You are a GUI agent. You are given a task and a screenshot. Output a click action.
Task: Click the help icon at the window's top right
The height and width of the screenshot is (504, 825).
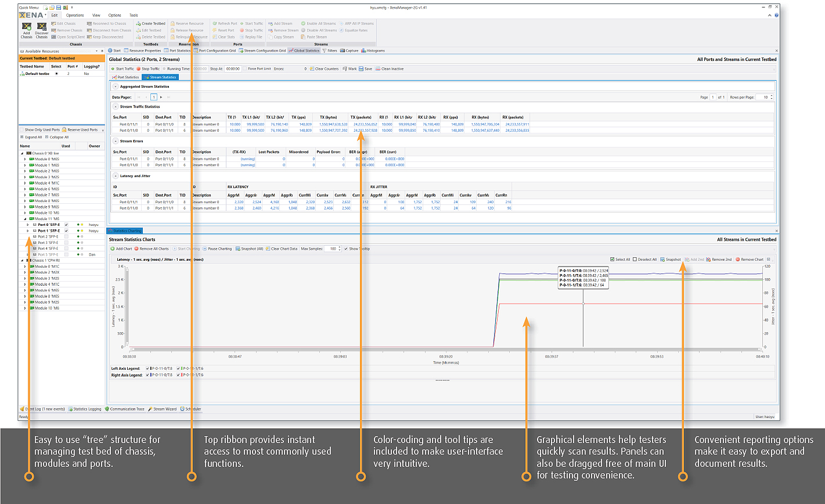coord(776,15)
